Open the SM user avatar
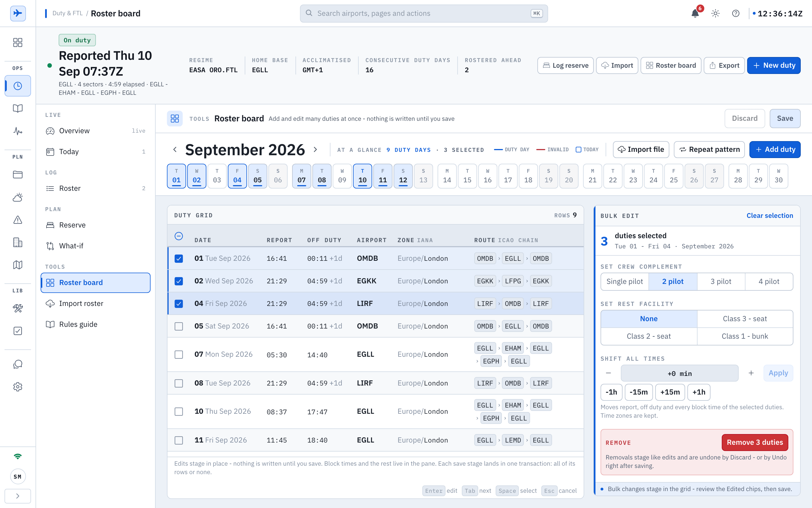Image resolution: width=812 pixels, height=508 pixels. coord(18,476)
